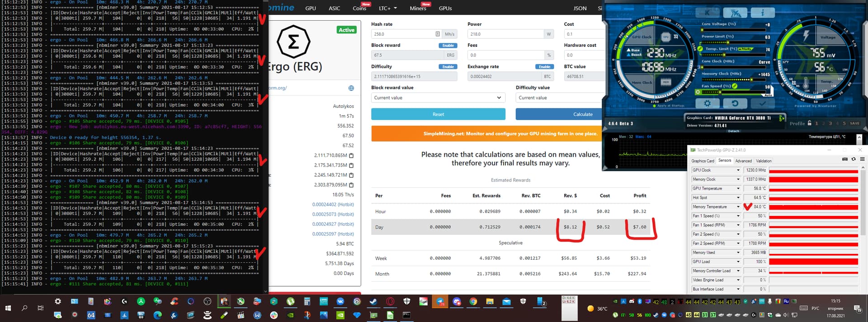Open Hot Spot sensor dropdown
The image size is (868, 322).
[738, 197]
